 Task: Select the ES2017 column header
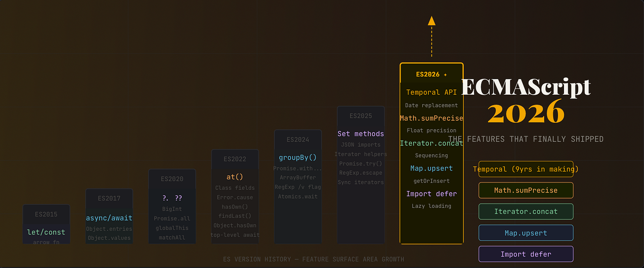point(109,199)
